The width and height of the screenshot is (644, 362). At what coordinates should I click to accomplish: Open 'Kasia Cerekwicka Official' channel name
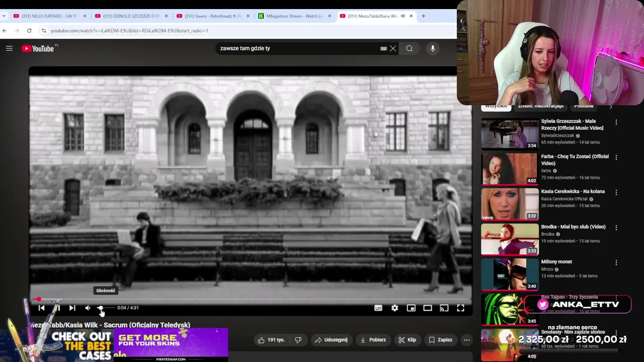(564, 199)
